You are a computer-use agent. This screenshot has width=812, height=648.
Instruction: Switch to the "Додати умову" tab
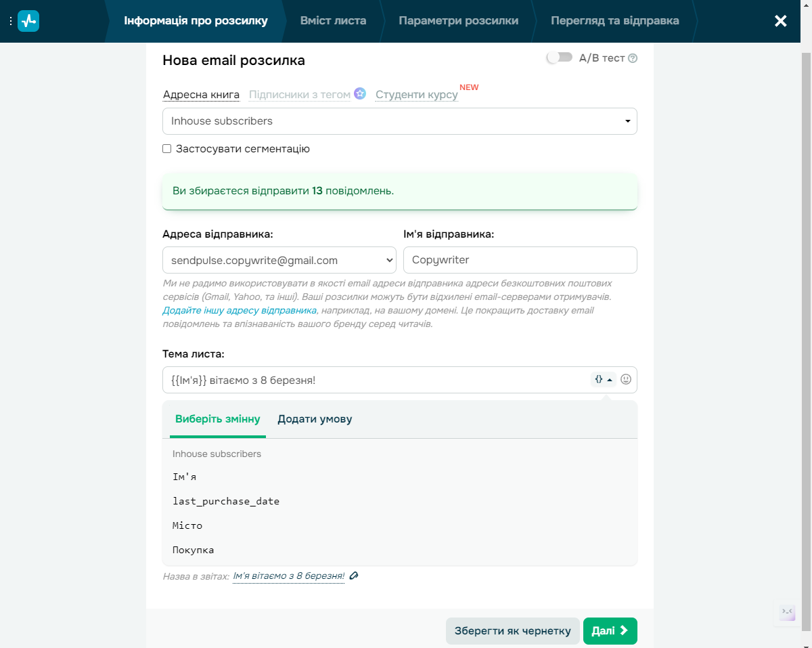(315, 418)
